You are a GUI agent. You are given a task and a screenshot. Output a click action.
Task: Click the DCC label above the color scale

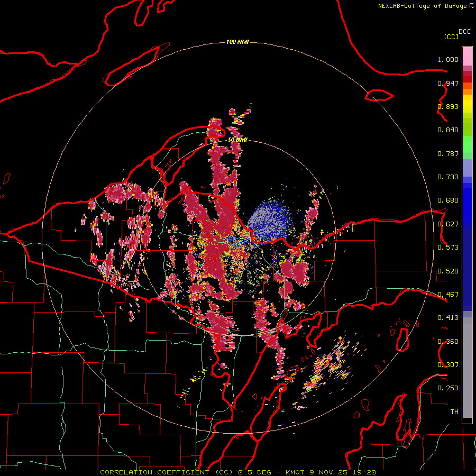pyautogui.click(x=465, y=32)
